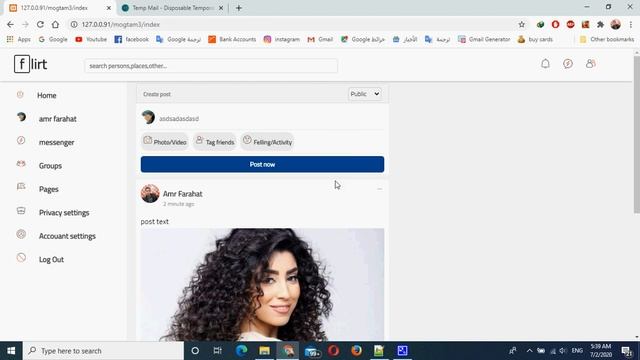
Task: Go to Home in sidebar
Action: pos(47,96)
